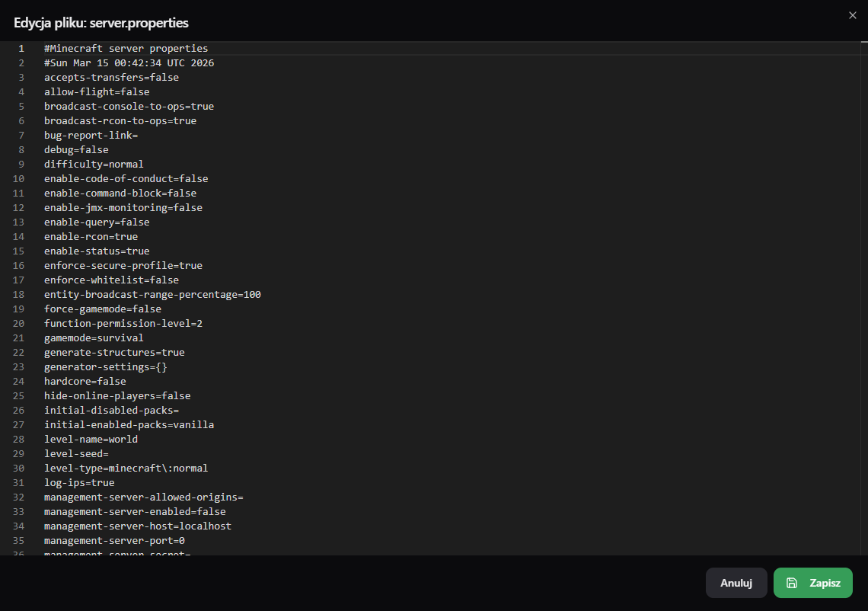Click into the hardcore=false line

[x=85, y=382]
